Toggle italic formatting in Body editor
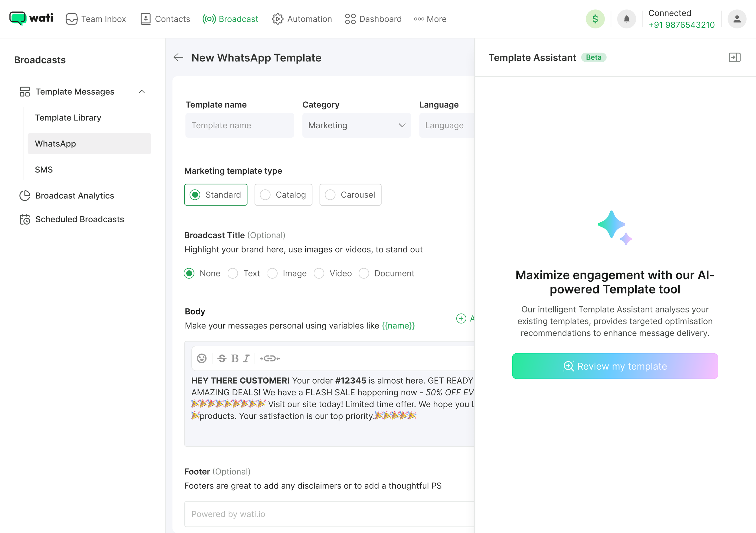Image resolution: width=756 pixels, height=533 pixels. click(246, 358)
